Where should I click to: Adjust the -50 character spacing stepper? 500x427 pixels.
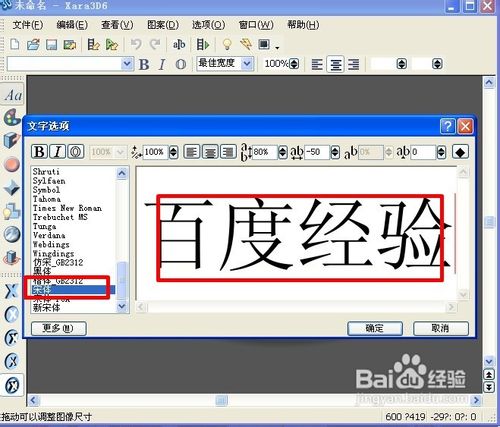click(x=335, y=152)
